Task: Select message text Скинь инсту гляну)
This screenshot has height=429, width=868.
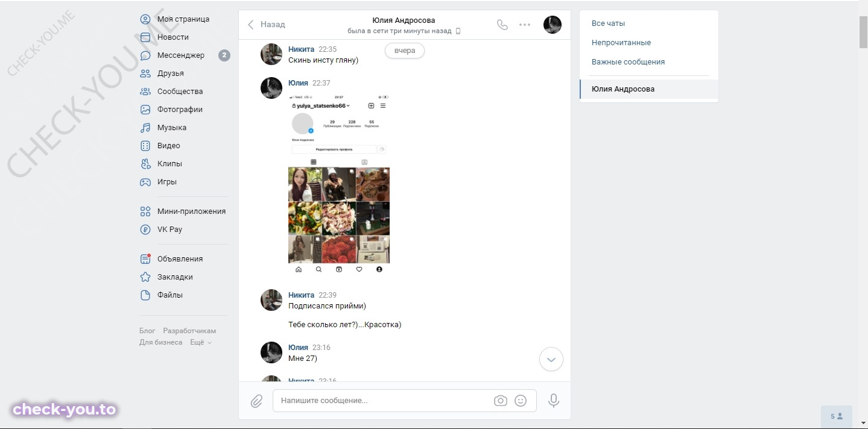Action: (x=323, y=60)
